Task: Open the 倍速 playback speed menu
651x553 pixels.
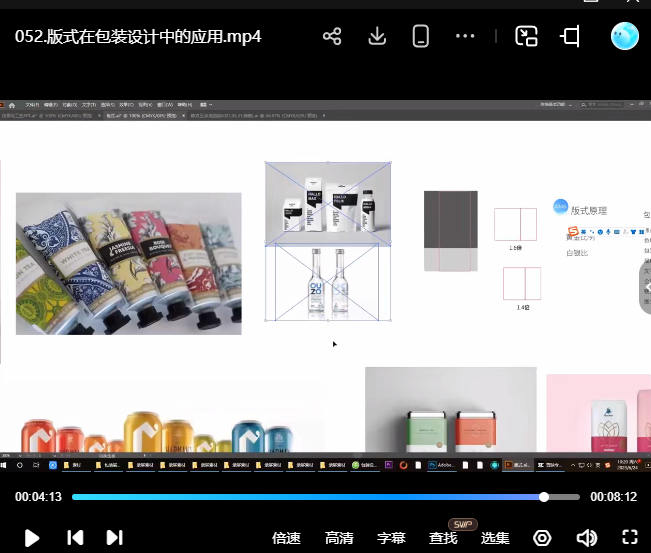Action: pos(286,538)
